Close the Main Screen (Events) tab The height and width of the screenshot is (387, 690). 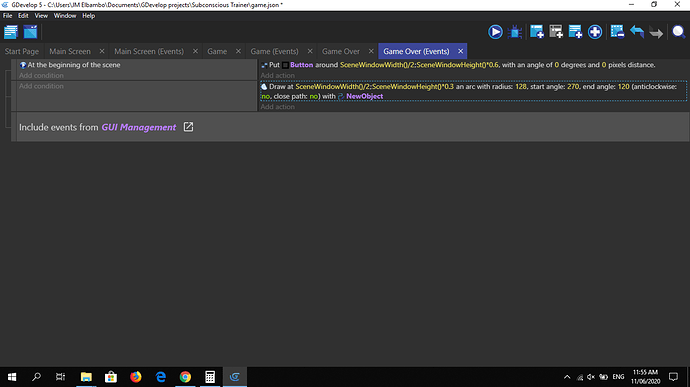(195, 51)
